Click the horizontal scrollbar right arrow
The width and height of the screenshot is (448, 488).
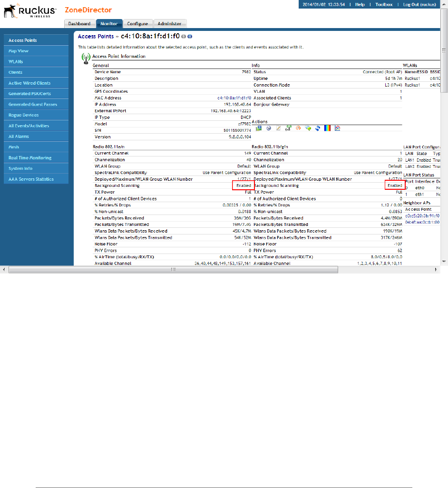[436, 270]
